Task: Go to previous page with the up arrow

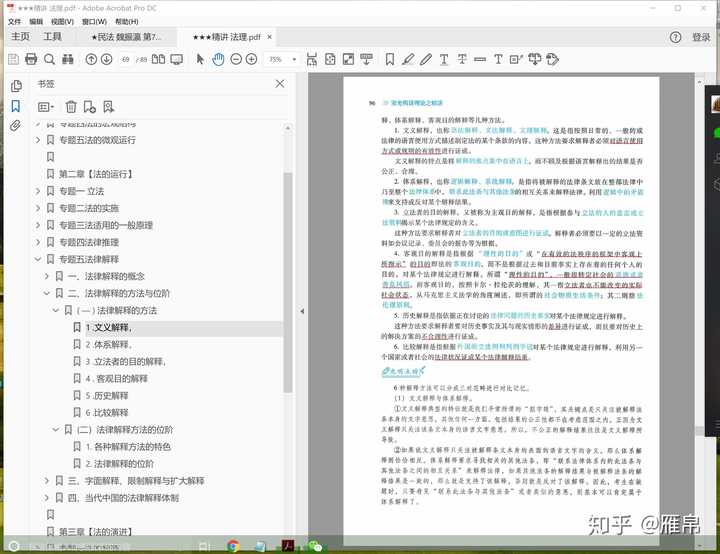Action: click(91, 59)
